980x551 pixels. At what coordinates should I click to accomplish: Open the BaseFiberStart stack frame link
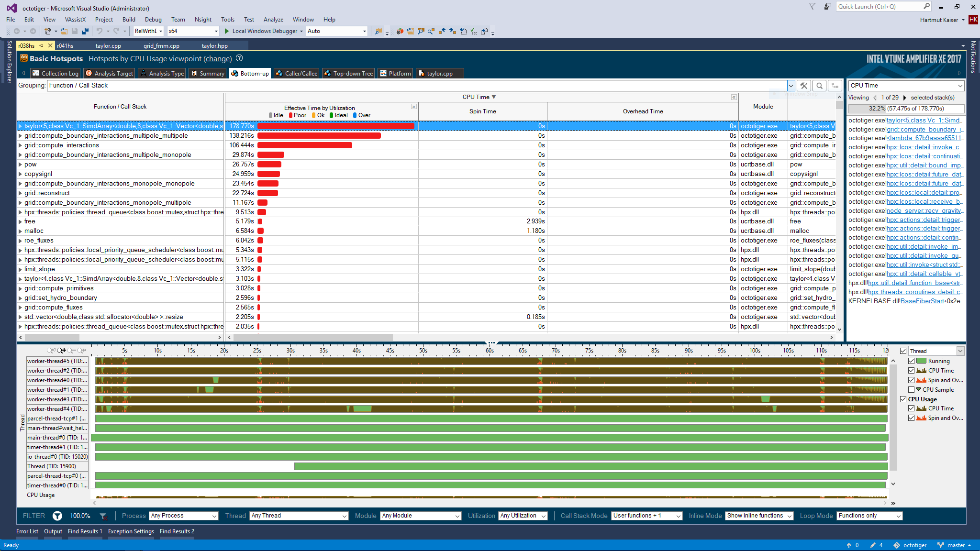[x=923, y=301]
